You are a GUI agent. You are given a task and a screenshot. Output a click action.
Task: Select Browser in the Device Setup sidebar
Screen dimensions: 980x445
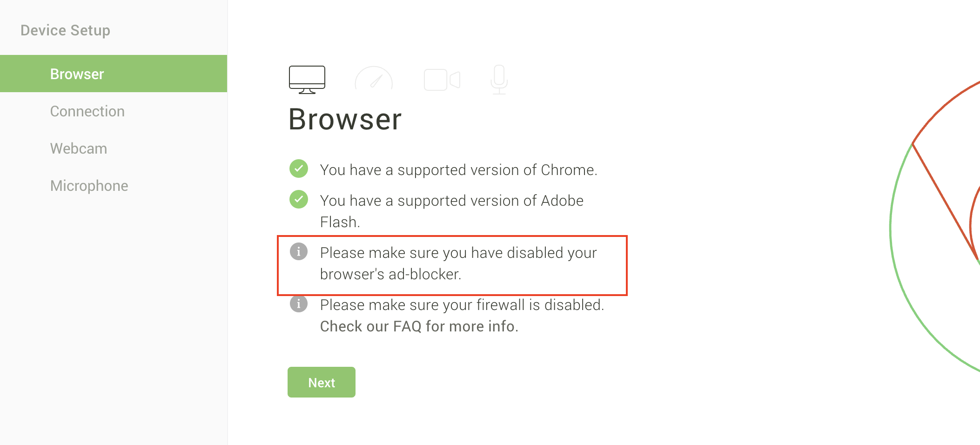click(x=114, y=74)
